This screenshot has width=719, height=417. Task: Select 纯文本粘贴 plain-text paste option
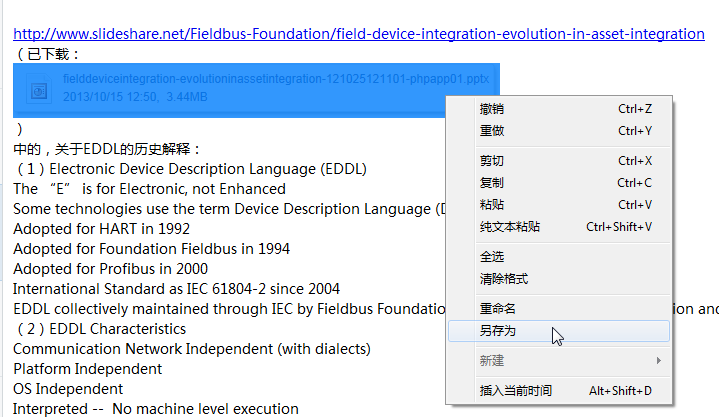510,227
